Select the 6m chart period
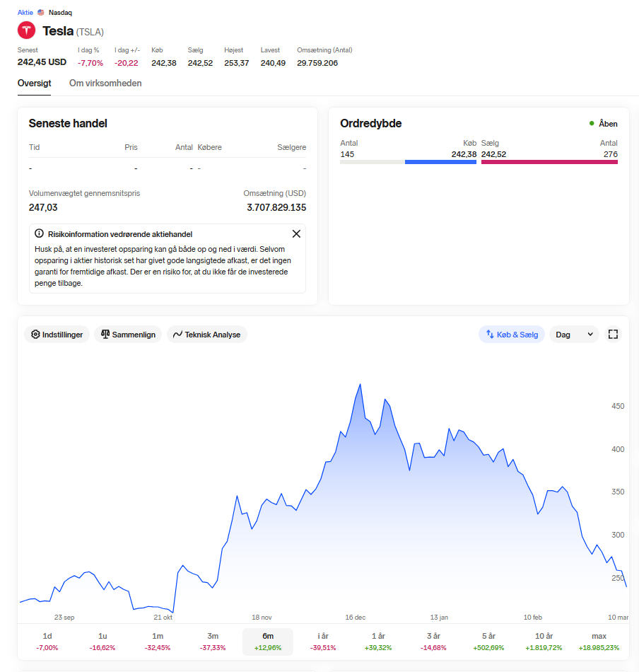 [268, 642]
